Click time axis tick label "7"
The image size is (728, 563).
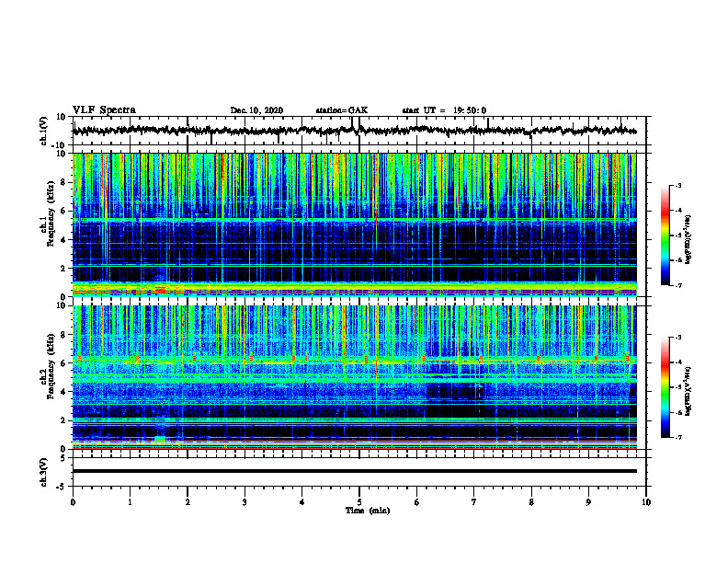click(474, 502)
